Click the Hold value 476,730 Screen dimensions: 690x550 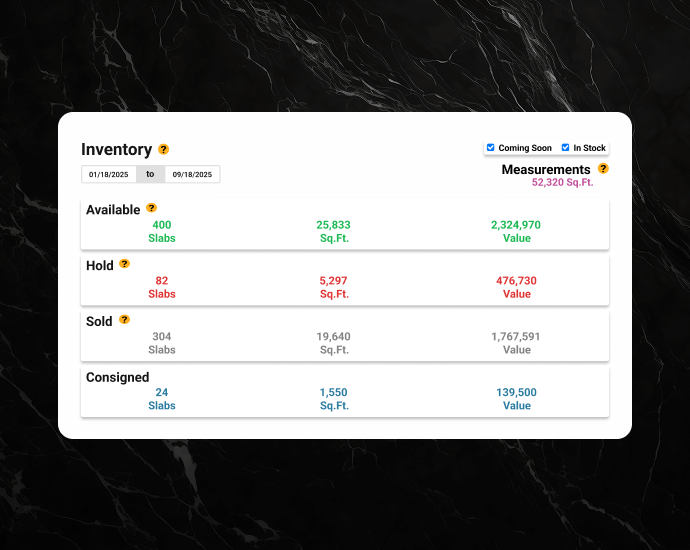516,281
